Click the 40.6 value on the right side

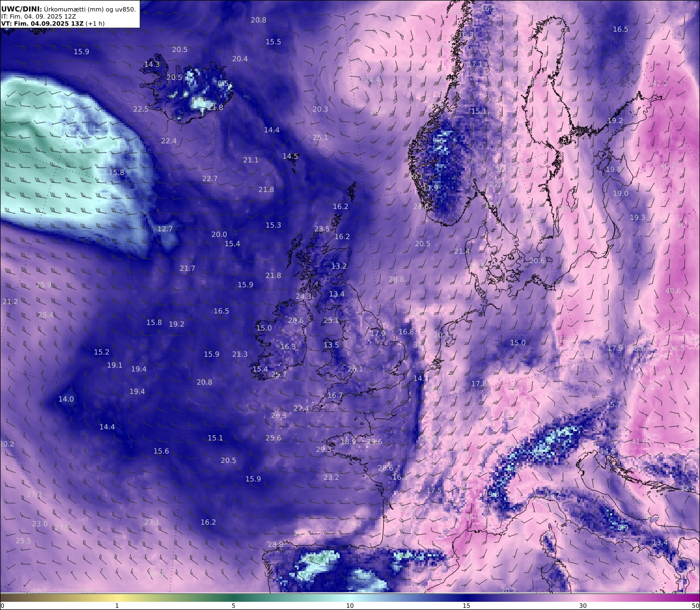click(x=673, y=291)
